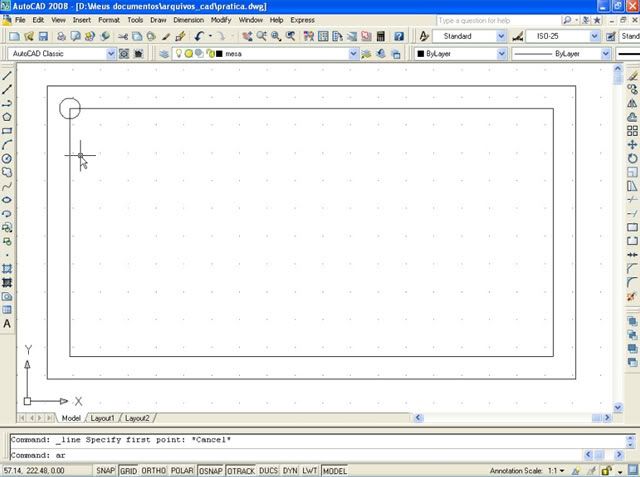The width and height of the screenshot is (640, 477).
Task: Click the MODEL button in the status bar
Action: pyautogui.click(x=334, y=470)
